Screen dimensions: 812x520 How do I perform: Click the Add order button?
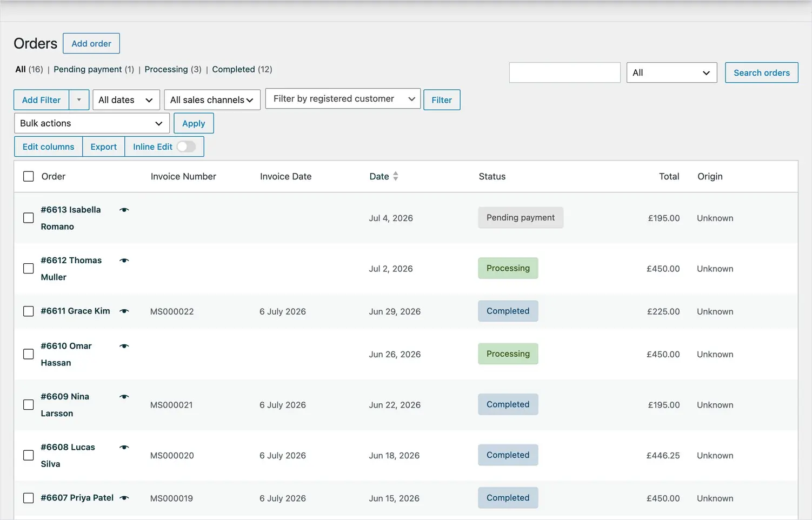point(91,43)
